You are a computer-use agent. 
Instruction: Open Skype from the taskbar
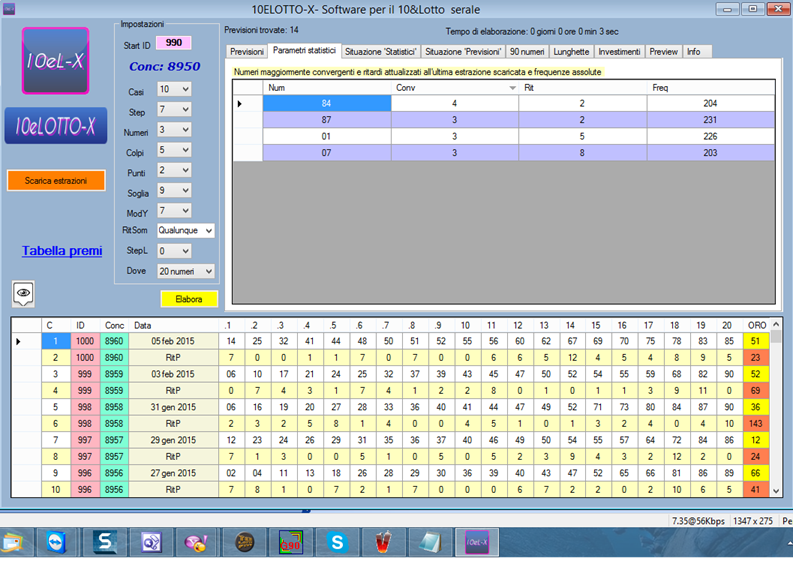(337, 542)
